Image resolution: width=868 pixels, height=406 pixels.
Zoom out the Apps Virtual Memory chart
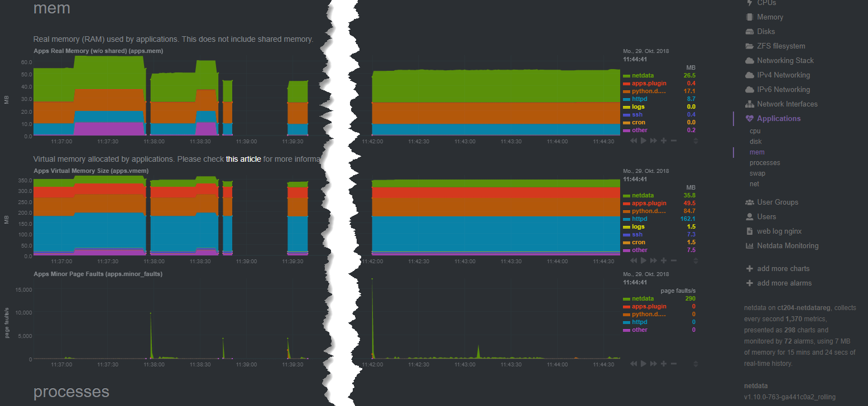click(674, 260)
